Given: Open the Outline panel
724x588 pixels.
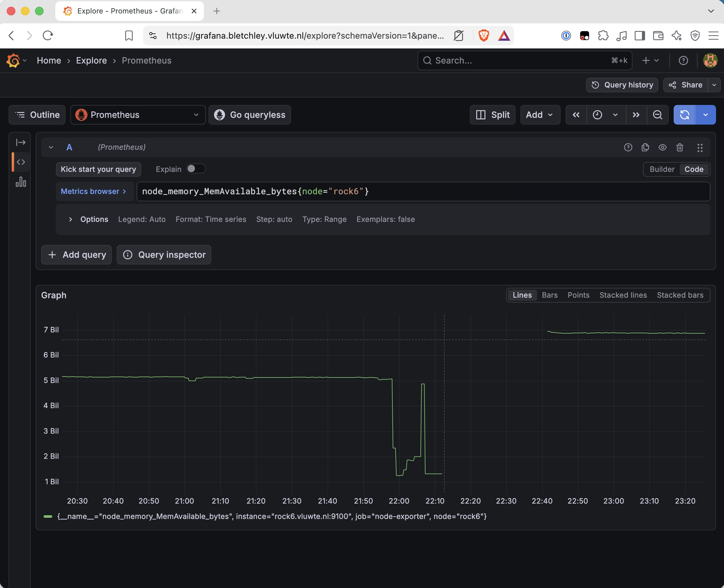Looking at the screenshot, I should pos(37,115).
